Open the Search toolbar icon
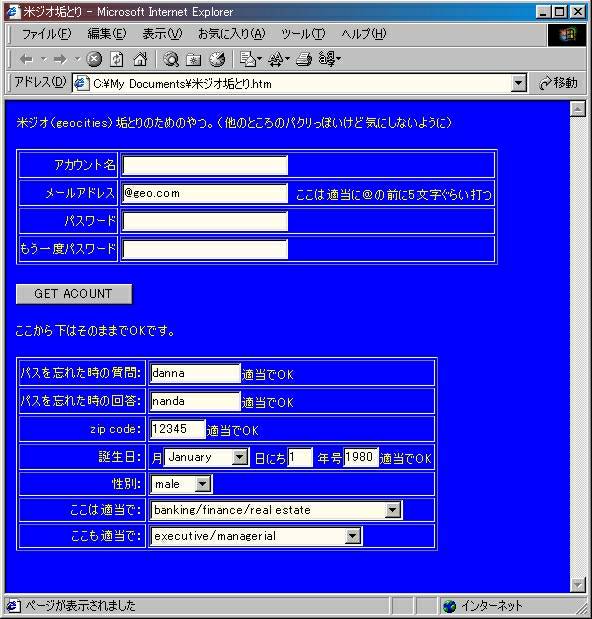592x619 pixels. click(x=171, y=59)
